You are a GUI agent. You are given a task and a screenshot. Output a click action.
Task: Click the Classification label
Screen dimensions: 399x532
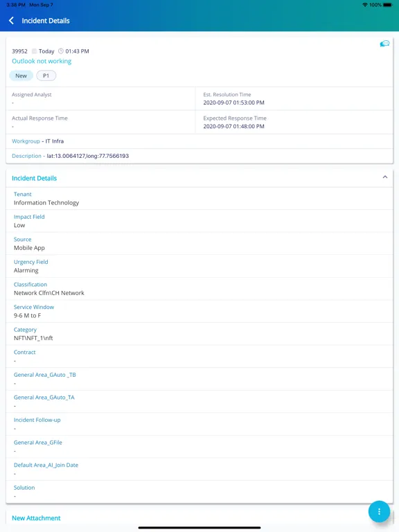coord(30,284)
